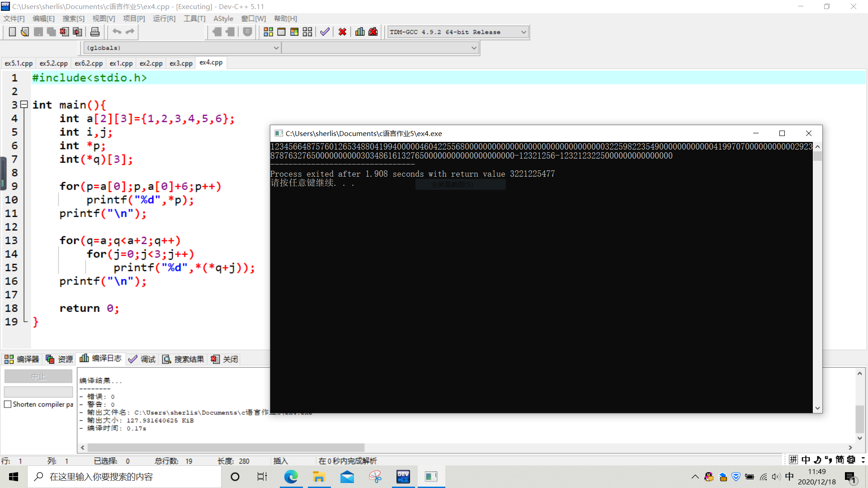Open the 调试 debug tab

pos(142,359)
